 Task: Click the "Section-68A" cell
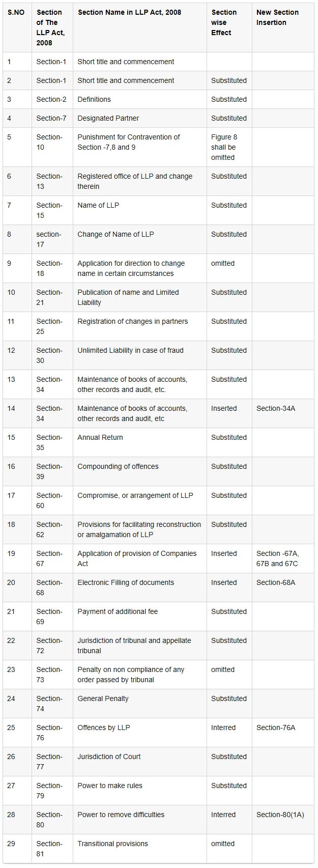tap(276, 582)
